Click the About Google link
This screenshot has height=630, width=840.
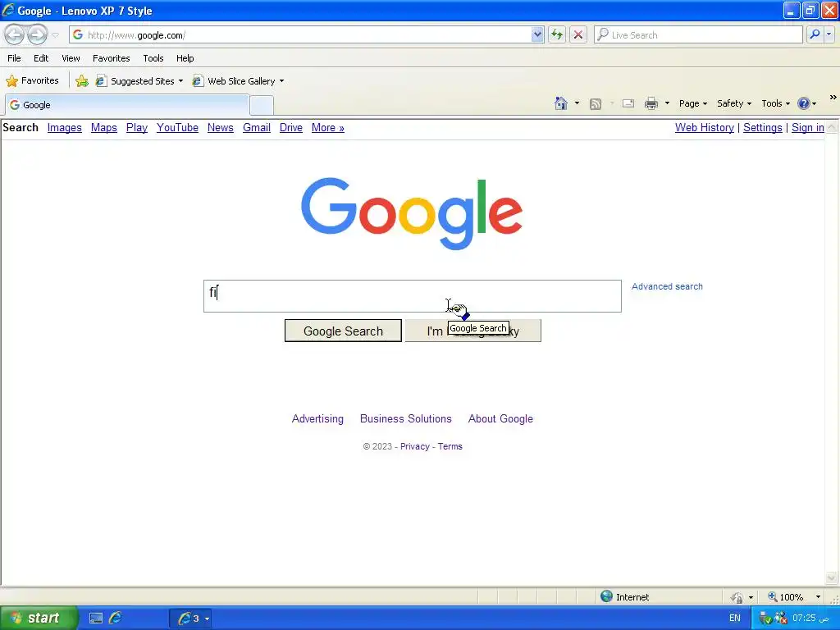coord(500,419)
